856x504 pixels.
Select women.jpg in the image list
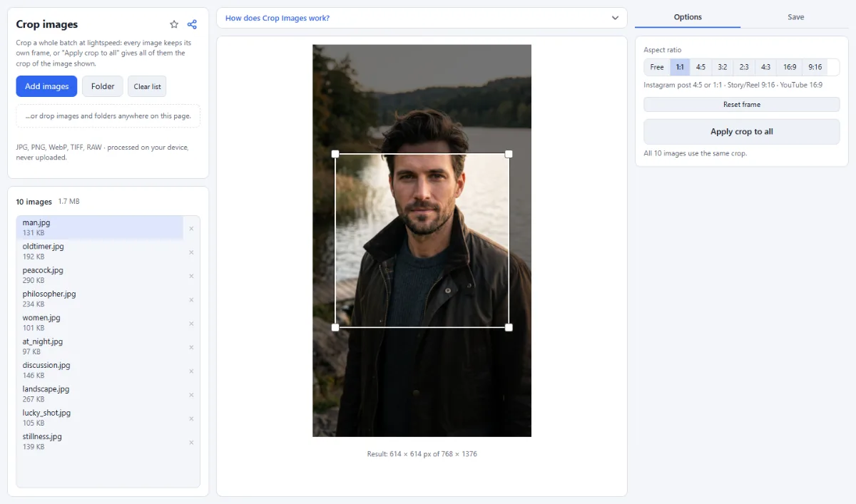(x=100, y=322)
